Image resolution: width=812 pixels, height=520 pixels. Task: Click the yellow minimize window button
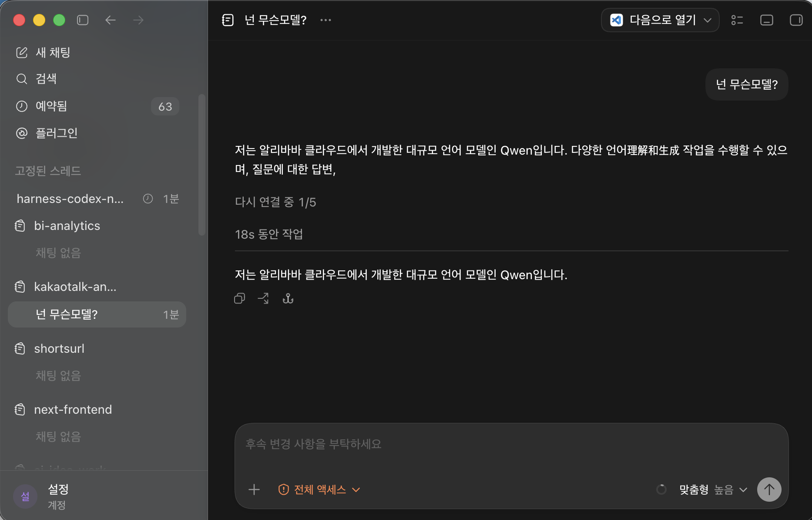point(39,20)
